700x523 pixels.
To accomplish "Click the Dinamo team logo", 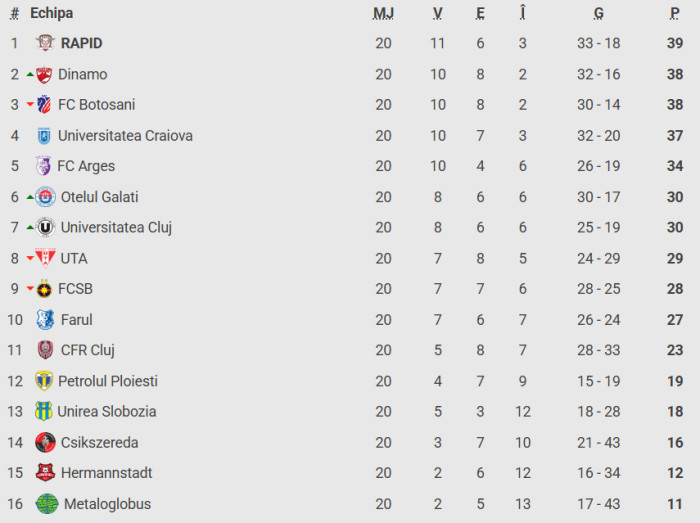I will [44, 74].
